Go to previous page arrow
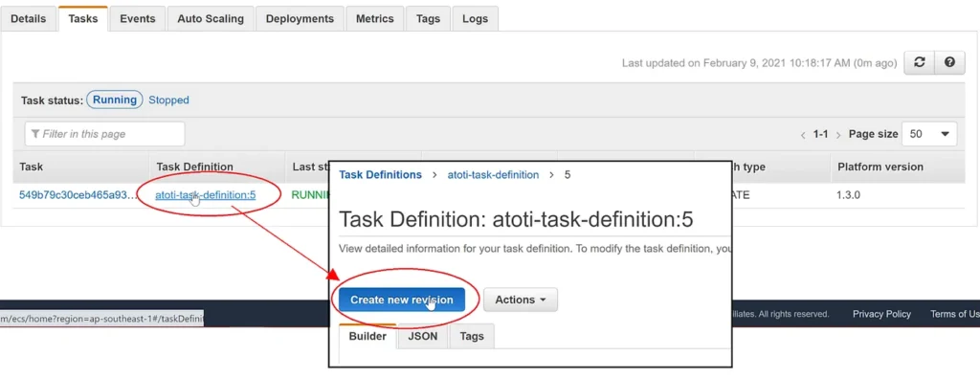Image resolution: width=980 pixels, height=378 pixels. pyautogui.click(x=803, y=134)
